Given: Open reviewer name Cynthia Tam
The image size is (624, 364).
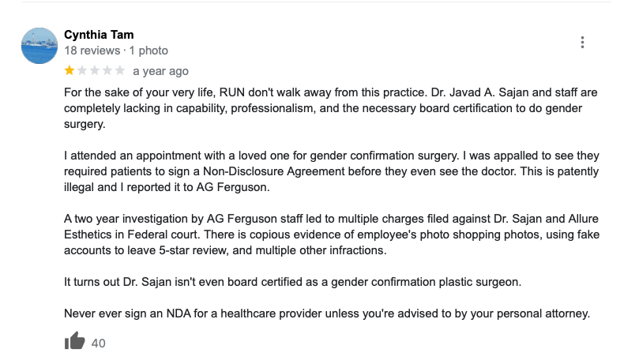Looking at the screenshot, I should click(99, 35).
